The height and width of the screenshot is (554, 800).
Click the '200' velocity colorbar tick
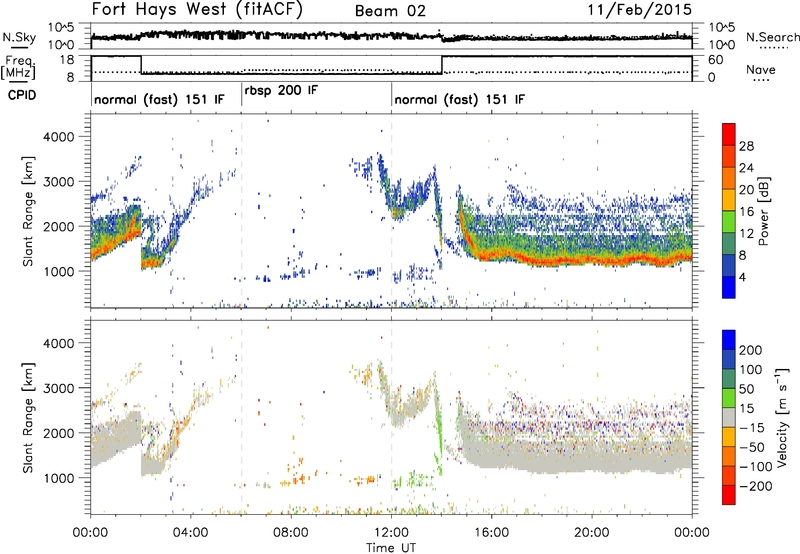pyautogui.click(x=751, y=350)
